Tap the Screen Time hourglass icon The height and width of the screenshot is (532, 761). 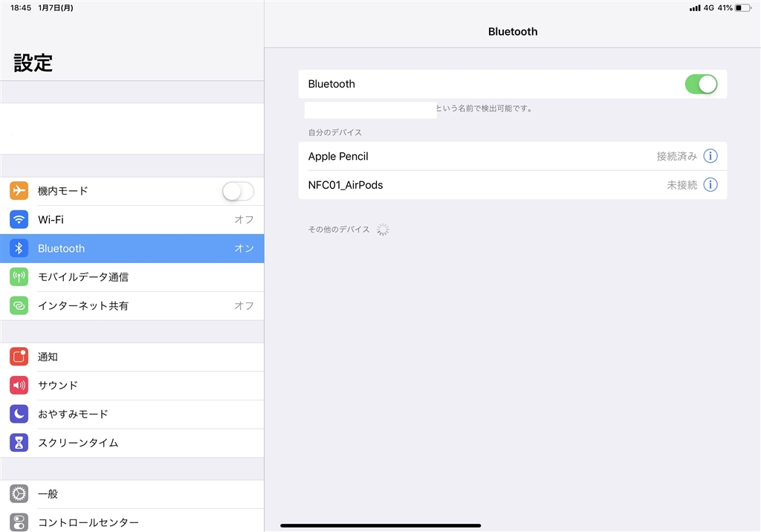[19, 443]
